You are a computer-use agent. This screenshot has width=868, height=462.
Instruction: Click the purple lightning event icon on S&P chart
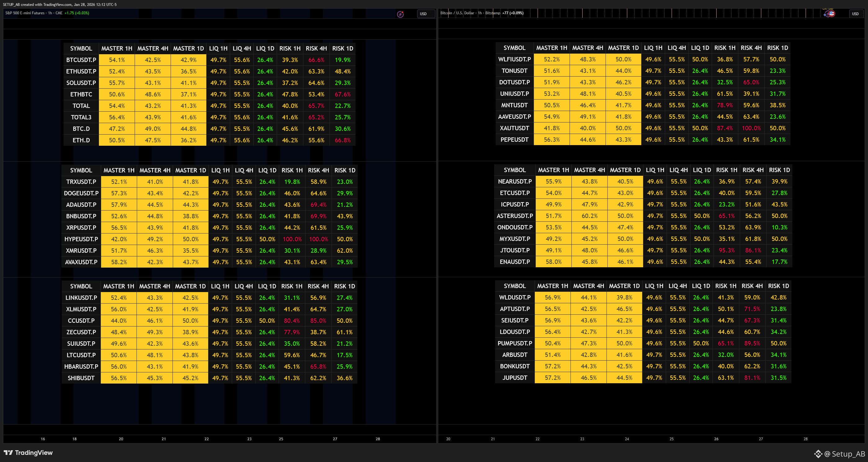(x=400, y=14)
